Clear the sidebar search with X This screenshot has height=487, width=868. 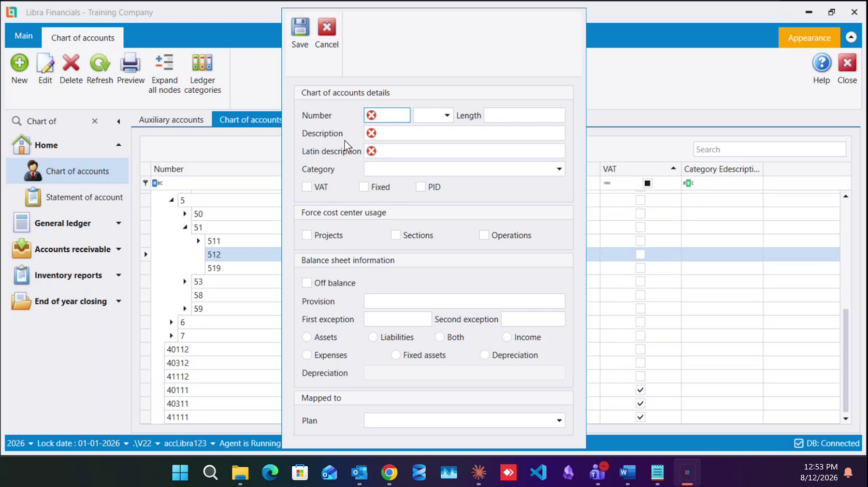(95, 121)
